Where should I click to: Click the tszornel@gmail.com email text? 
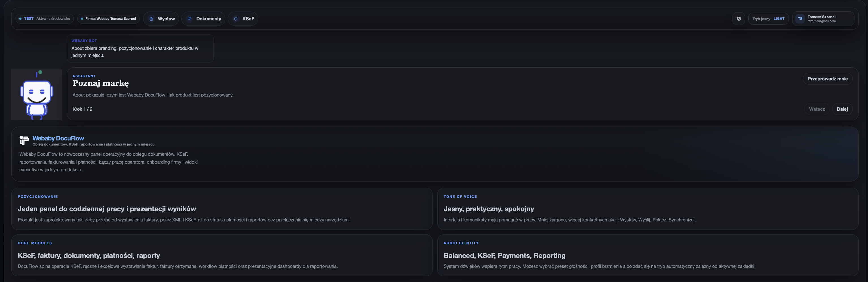pyautogui.click(x=822, y=21)
